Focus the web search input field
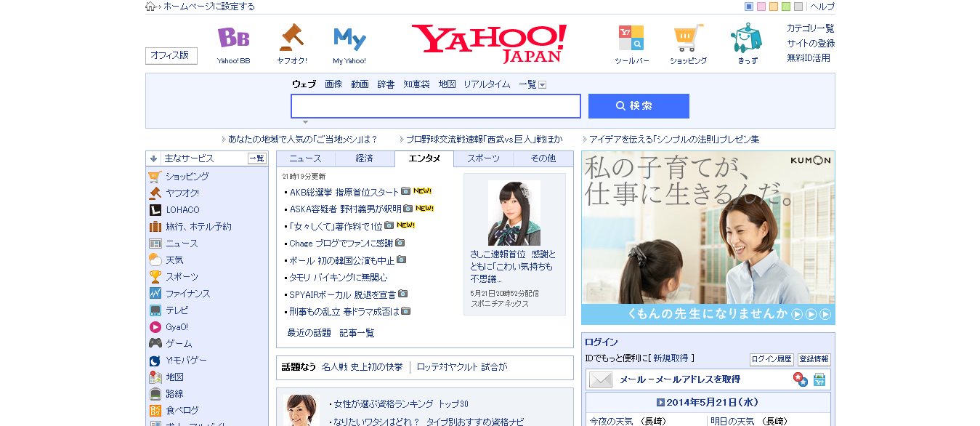980x426 pixels. point(436,106)
